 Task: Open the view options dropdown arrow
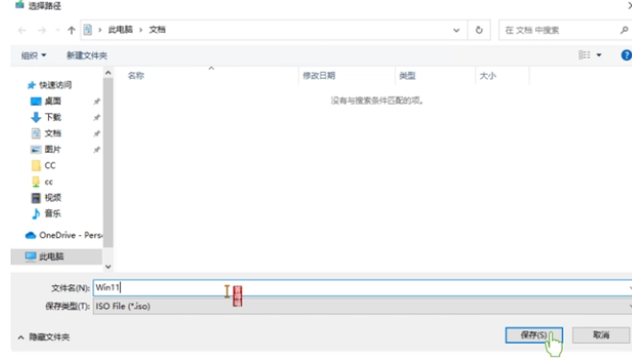click(x=599, y=56)
